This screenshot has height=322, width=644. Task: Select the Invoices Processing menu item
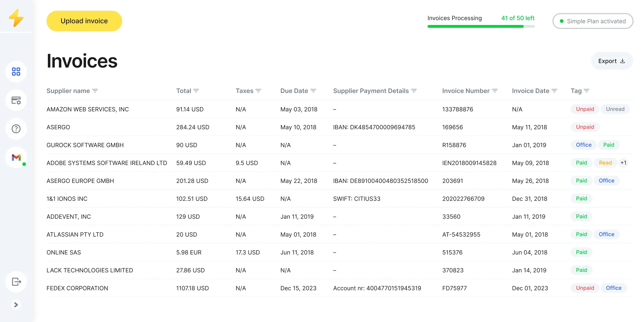pos(455,18)
